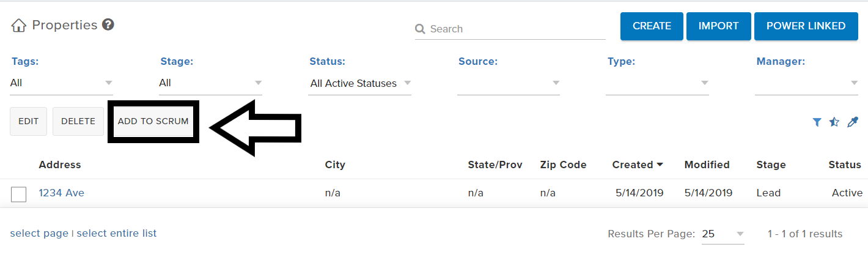The height and width of the screenshot is (263, 868).
Task: Click the eyedropper icon
Action: click(853, 122)
